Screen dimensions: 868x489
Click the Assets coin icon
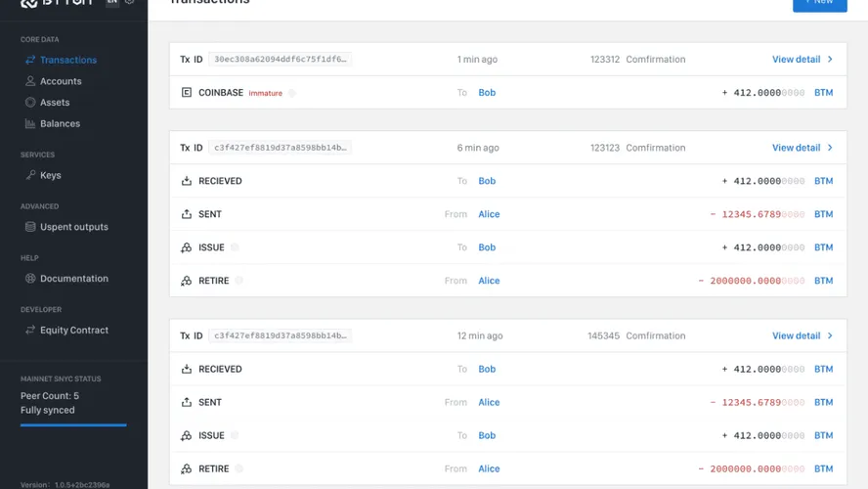point(30,103)
